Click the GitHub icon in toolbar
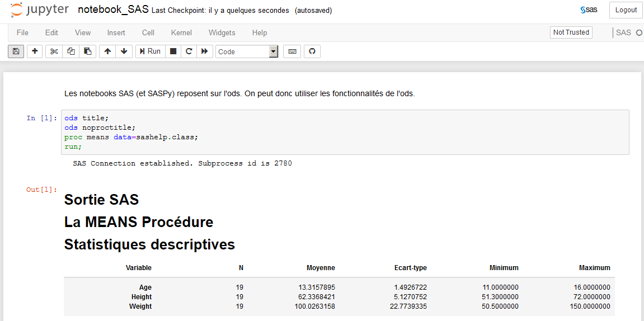This screenshot has height=321, width=644. coord(312,51)
